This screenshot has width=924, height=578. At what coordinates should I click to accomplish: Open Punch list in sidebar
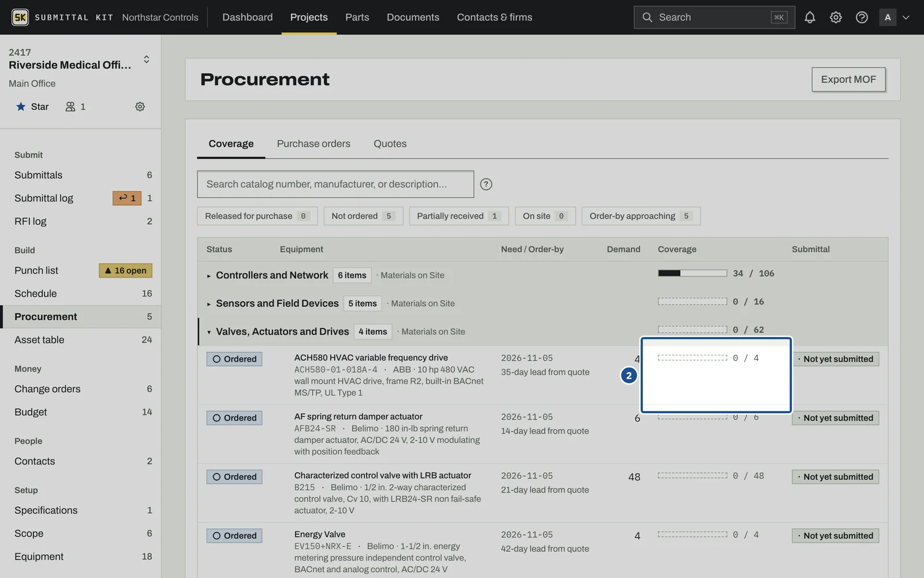point(80,271)
